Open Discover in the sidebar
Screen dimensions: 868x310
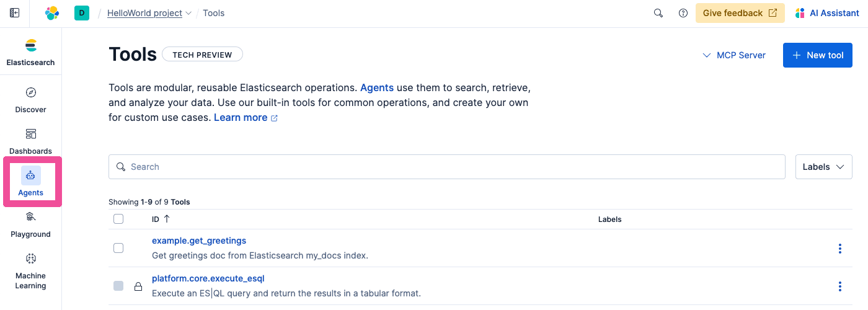click(x=30, y=100)
